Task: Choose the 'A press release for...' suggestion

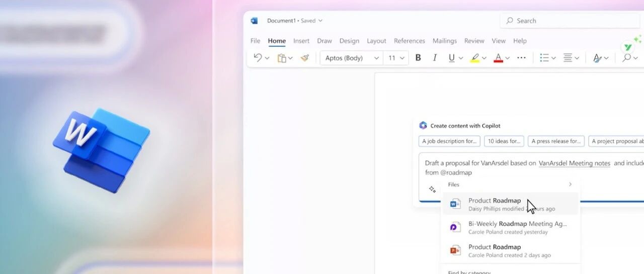Action: pyautogui.click(x=556, y=141)
